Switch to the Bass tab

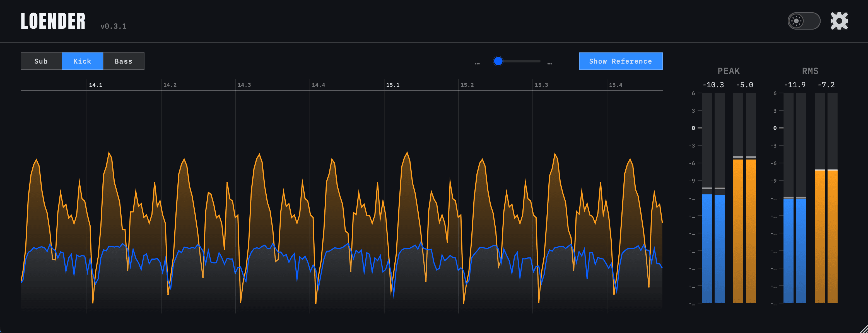coord(123,61)
